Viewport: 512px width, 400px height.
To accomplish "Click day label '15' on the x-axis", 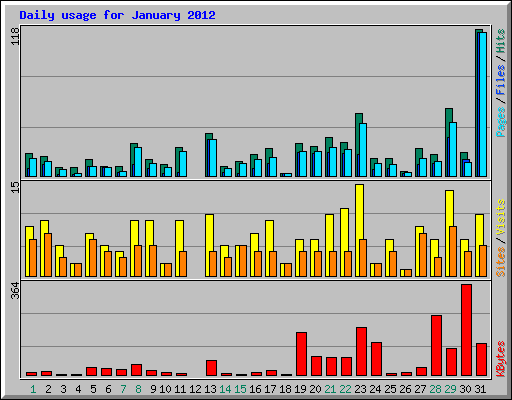I will pos(240,389).
